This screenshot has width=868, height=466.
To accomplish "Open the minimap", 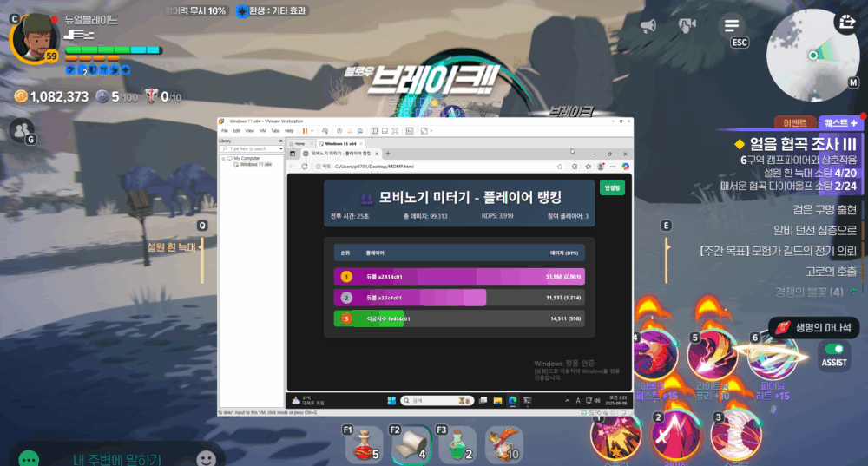I will pos(812,56).
